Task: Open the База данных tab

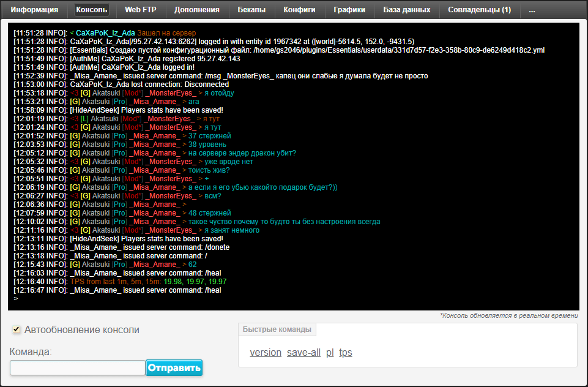Action: (406, 10)
